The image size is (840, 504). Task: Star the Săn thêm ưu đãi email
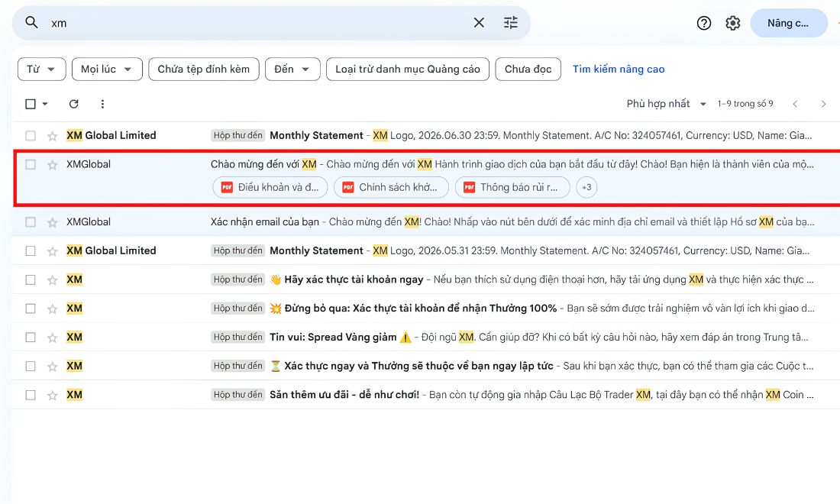coord(52,396)
